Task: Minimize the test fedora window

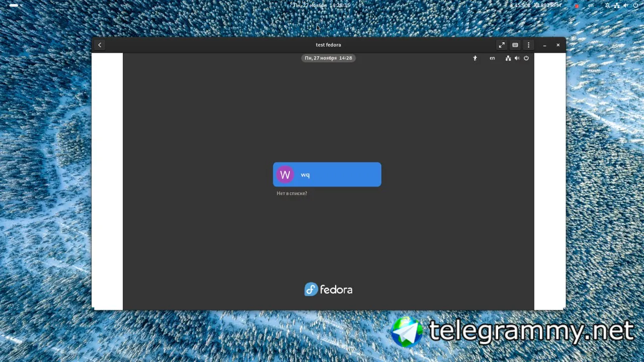Action: pyautogui.click(x=545, y=45)
